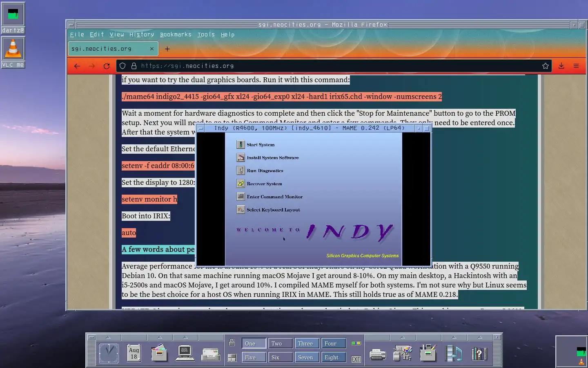Click 'Boot into IRIX:' text on page
The width and height of the screenshot is (588, 368).
146,216
